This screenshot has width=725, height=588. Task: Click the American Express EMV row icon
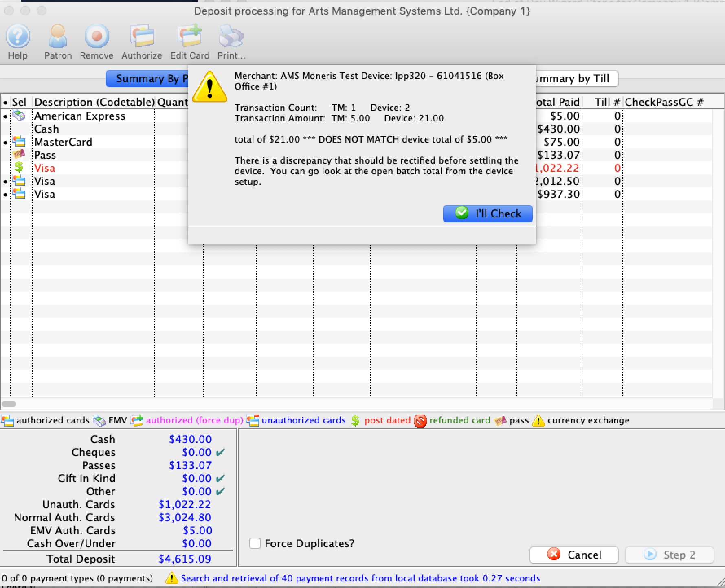[x=19, y=116]
